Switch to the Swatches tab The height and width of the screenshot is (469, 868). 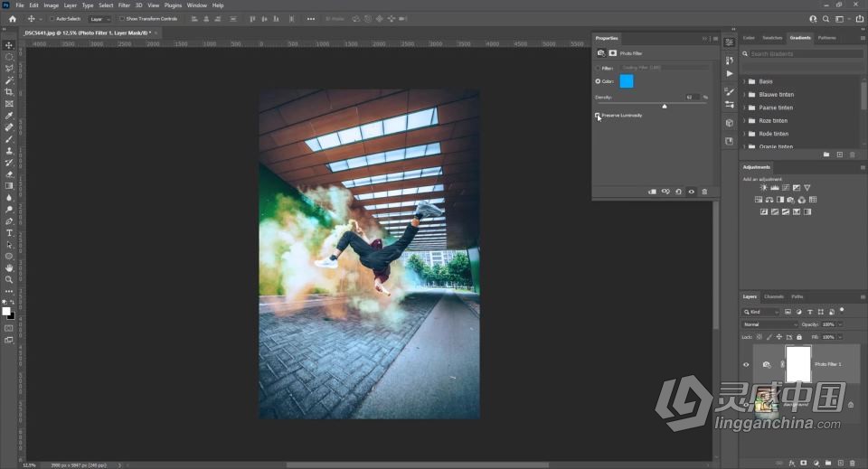coord(772,38)
